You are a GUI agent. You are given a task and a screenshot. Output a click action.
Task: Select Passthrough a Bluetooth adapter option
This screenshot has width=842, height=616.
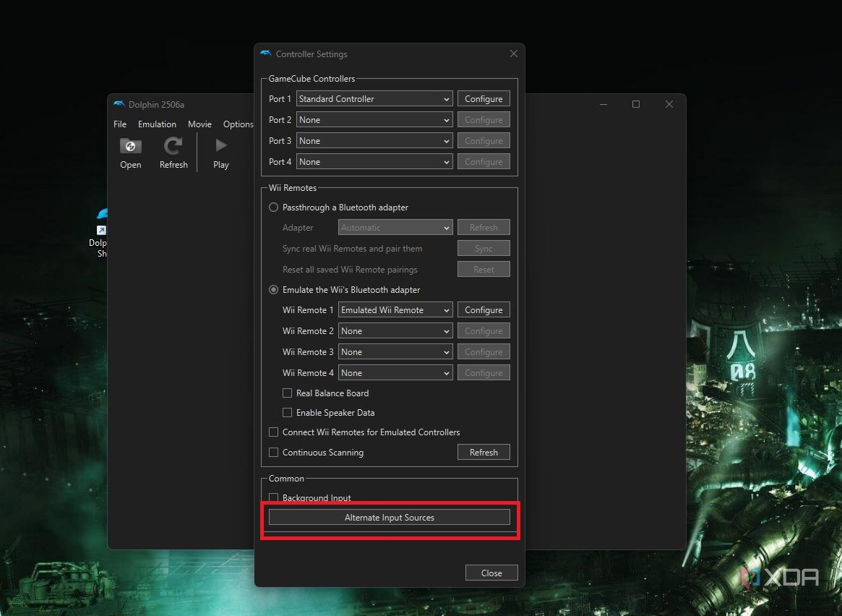pyautogui.click(x=274, y=208)
